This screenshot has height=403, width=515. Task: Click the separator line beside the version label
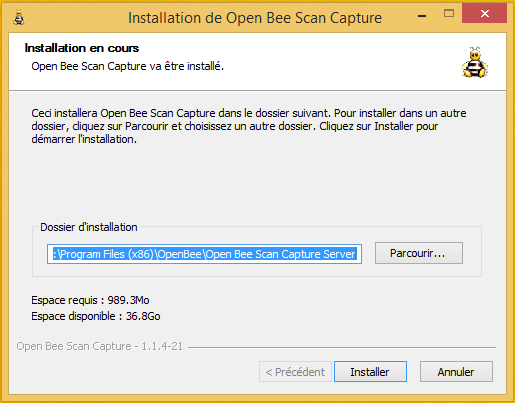pos(342,347)
